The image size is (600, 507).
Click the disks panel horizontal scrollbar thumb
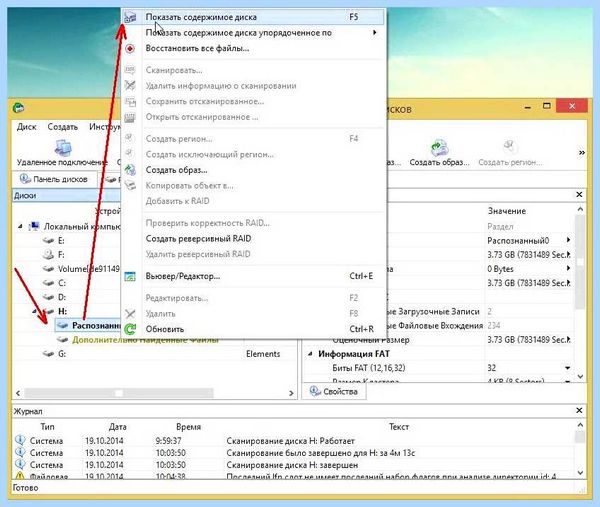pos(119,393)
